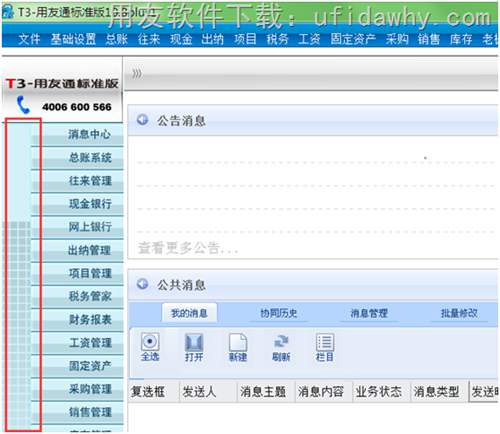Switch to the 协同历史 tab
This screenshot has width=500, height=434.
click(x=279, y=313)
